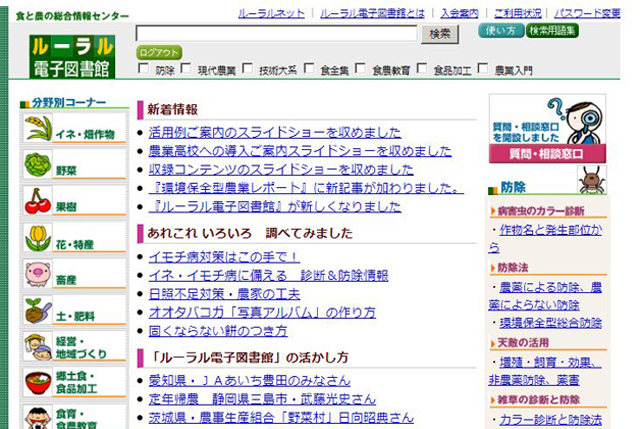Image resolution: width=640 pixels, height=429 pixels.
Task: Tick the 現代農業 checkbox
Action: (x=187, y=70)
